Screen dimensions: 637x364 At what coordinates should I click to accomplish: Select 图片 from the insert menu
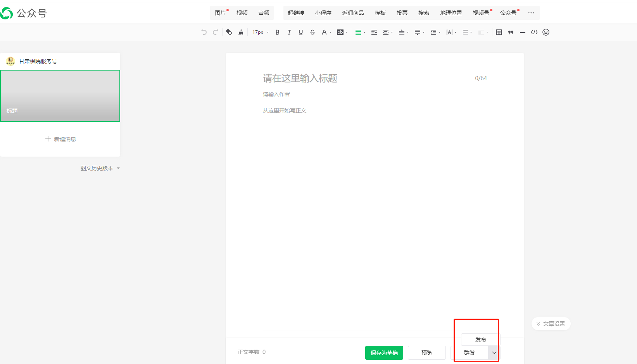click(220, 13)
